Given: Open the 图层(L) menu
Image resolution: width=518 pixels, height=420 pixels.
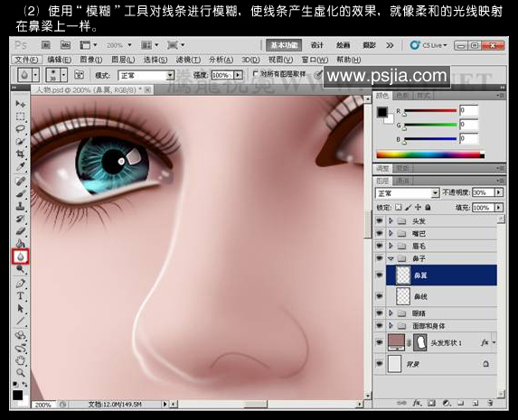Looking at the screenshot, I should point(123,60).
